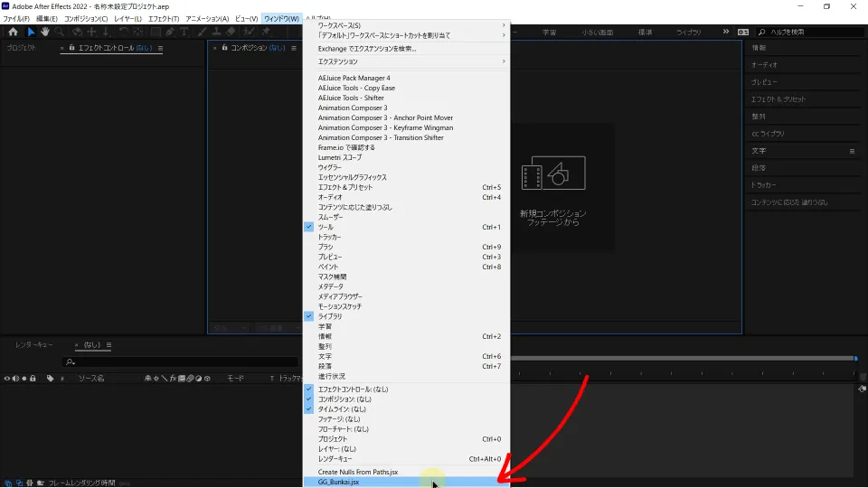Toggle the audio speaker column in timeline
Image resolution: width=868 pixels, height=488 pixels.
coord(15,379)
